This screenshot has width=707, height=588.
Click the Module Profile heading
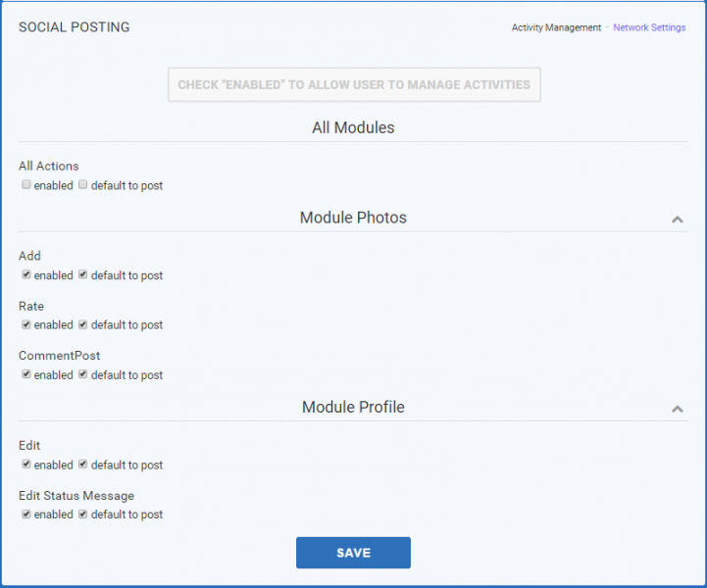[353, 407]
